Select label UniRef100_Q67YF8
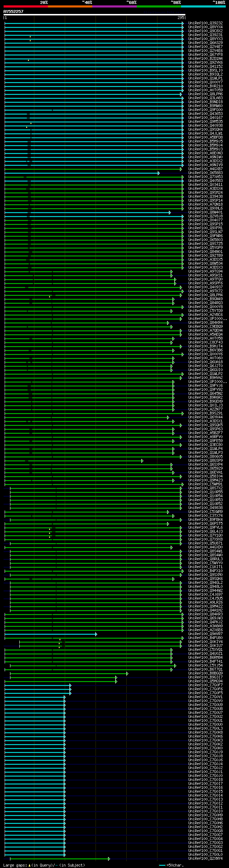 click(205, 55)
